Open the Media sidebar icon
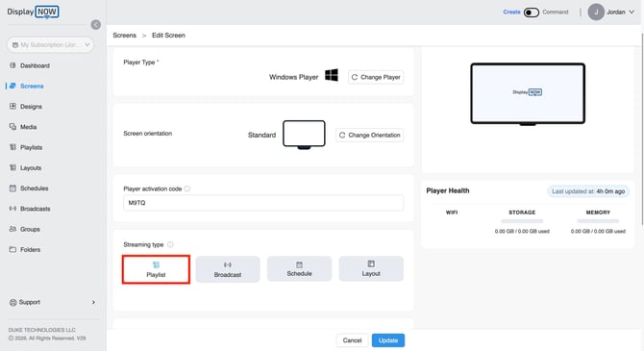Viewport: 644px width, 351px height. (x=12, y=127)
